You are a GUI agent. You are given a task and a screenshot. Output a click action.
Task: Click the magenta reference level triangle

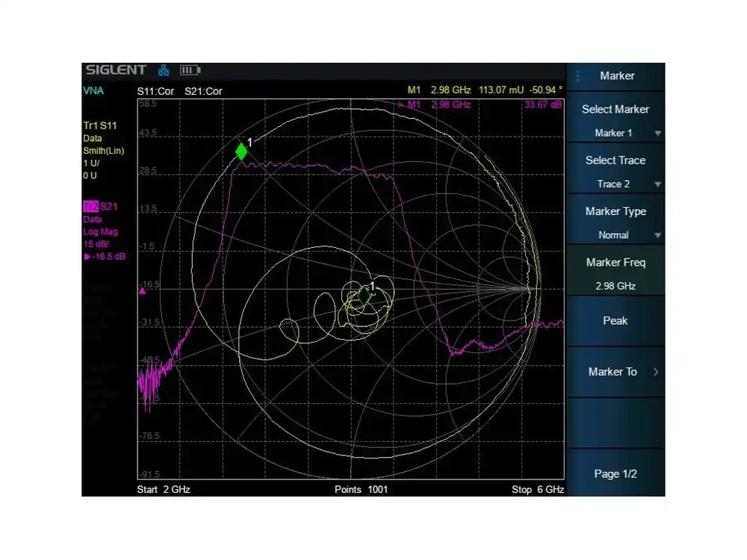point(142,290)
